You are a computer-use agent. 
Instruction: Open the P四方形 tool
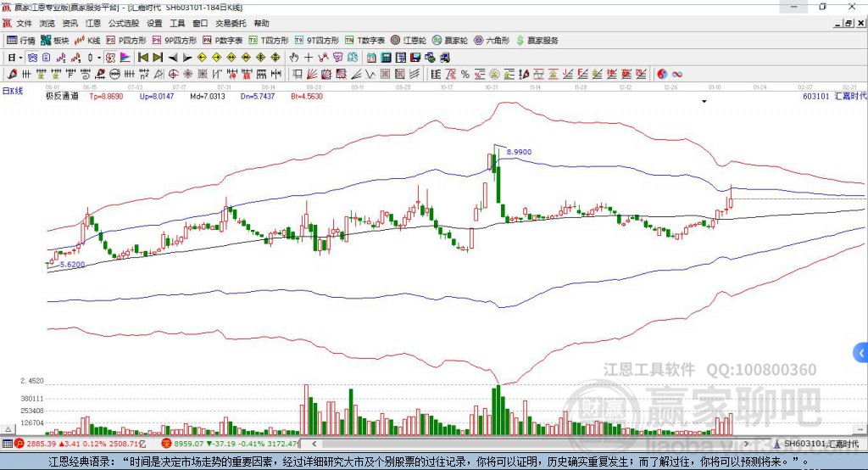pos(126,41)
